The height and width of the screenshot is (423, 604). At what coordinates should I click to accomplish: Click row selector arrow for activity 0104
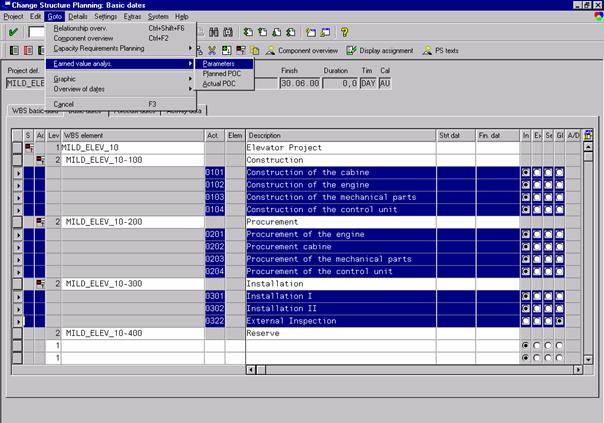tap(17, 210)
